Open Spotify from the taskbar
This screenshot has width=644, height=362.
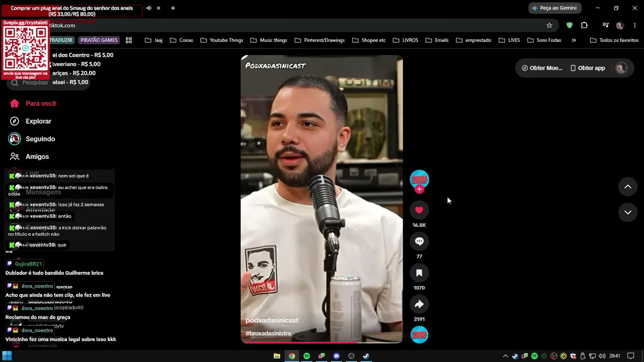tap(306, 356)
